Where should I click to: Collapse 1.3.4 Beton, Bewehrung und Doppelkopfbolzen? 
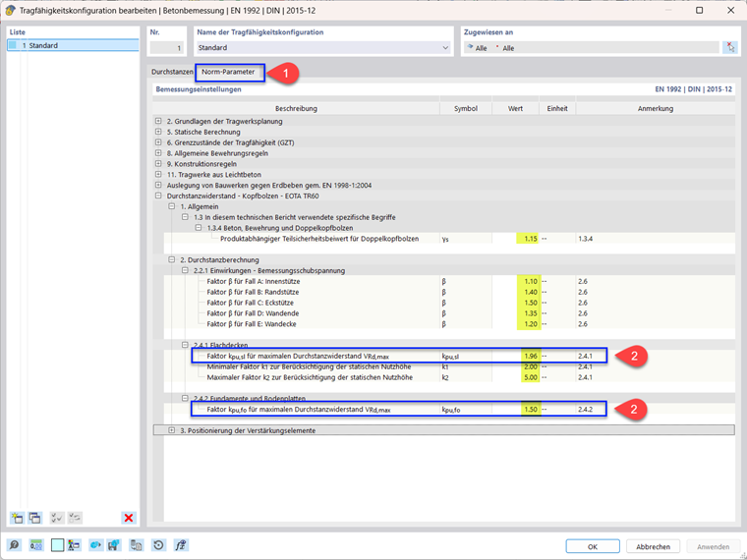[199, 228]
